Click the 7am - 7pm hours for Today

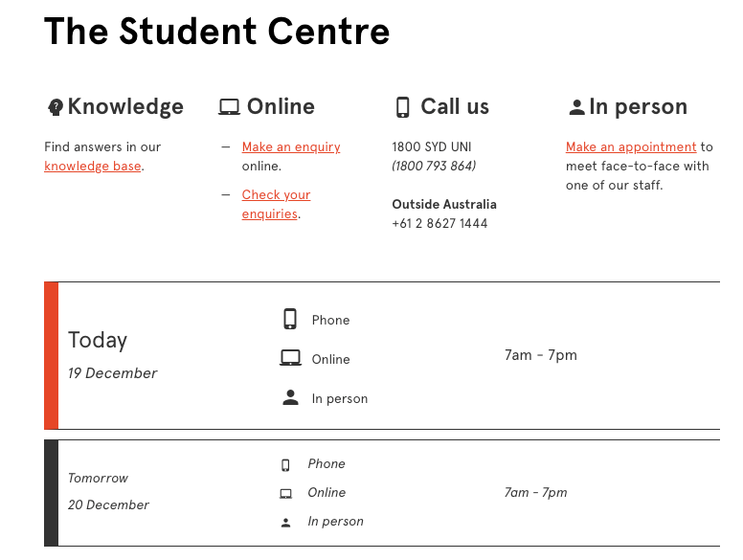tap(541, 356)
